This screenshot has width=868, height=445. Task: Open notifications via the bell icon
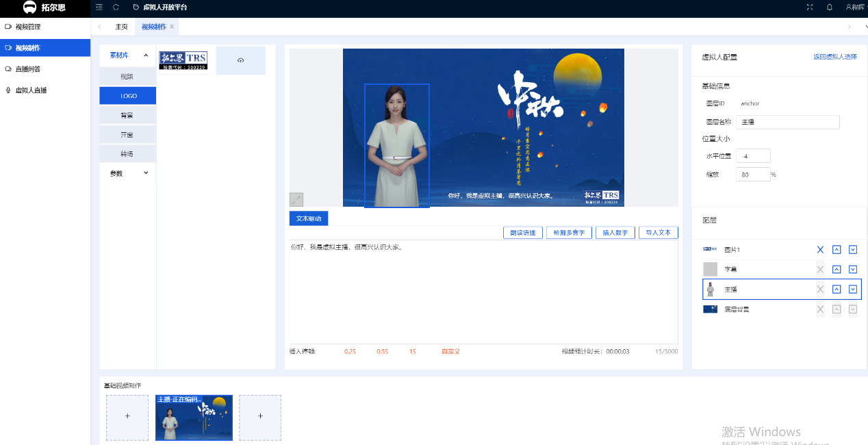click(x=830, y=7)
